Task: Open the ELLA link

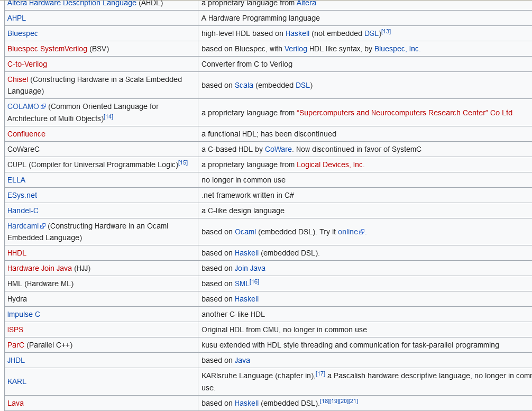Action: click(16, 179)
